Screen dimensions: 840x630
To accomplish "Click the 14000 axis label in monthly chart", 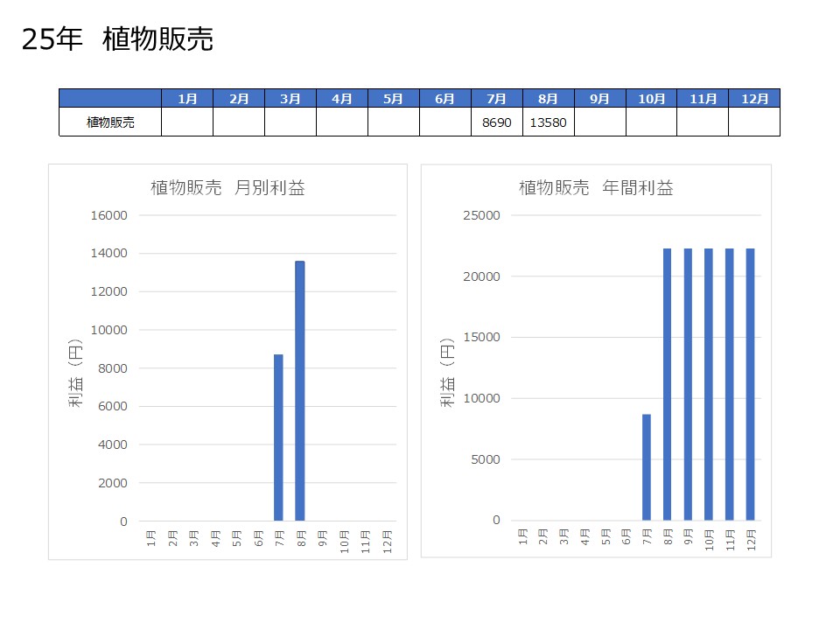I will click(x=109, y=253).
